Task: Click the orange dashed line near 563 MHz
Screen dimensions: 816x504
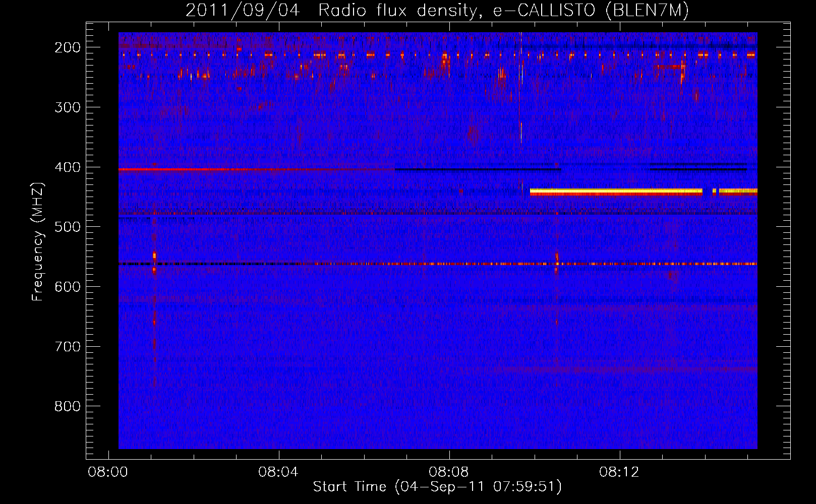Action: (438, 264)
